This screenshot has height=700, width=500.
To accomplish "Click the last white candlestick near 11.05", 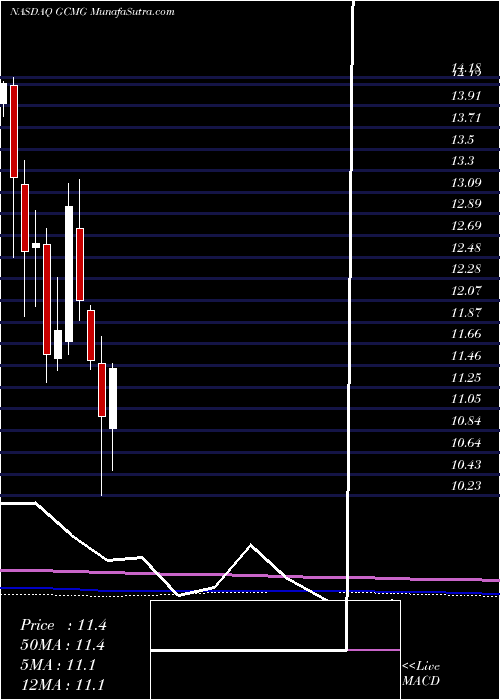I will pyautogui.click(x=112, y=398).
